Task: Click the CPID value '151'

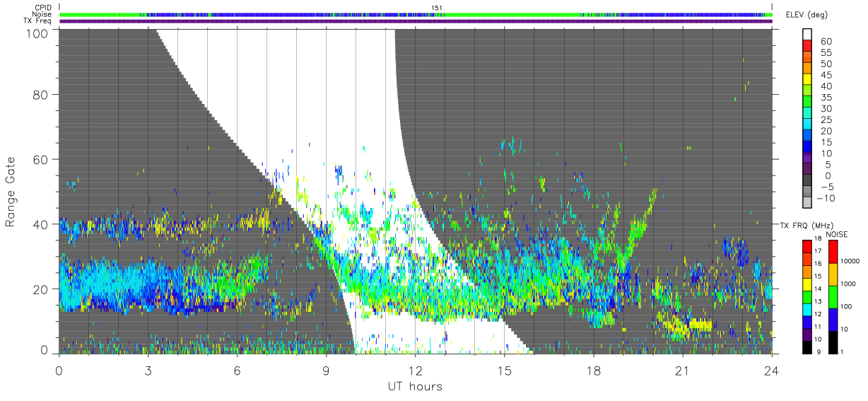Action: (x=436, y=7)
